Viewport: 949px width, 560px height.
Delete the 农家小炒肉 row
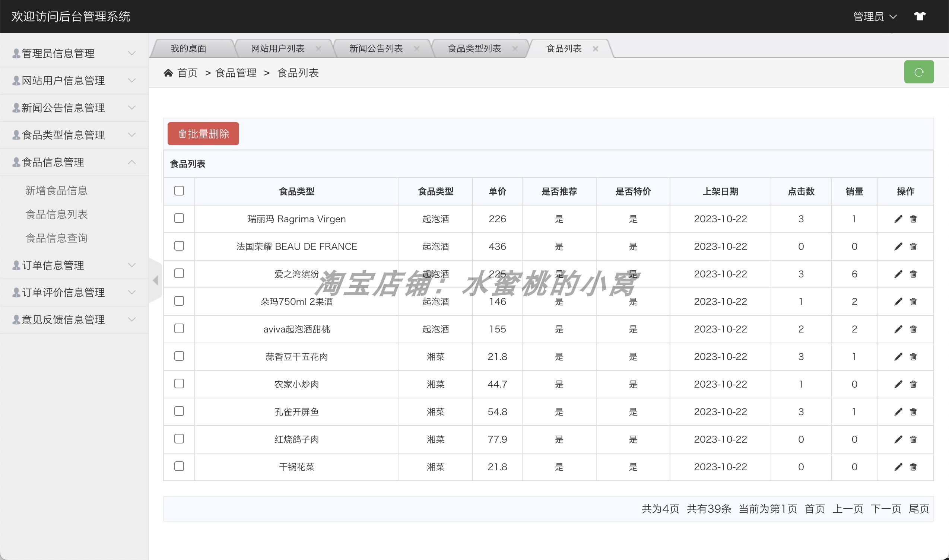pyautogui.click(x=913, y=384)
